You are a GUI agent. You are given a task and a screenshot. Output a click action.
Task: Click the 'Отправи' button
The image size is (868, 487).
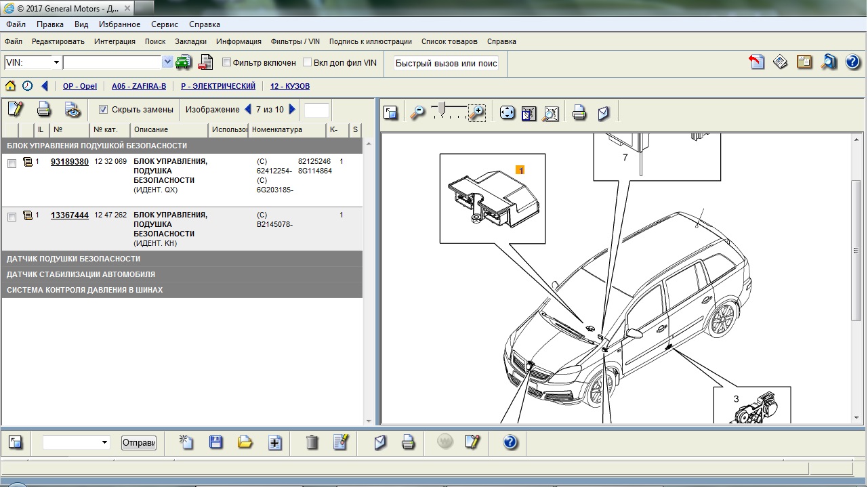[x=139, y=442]
